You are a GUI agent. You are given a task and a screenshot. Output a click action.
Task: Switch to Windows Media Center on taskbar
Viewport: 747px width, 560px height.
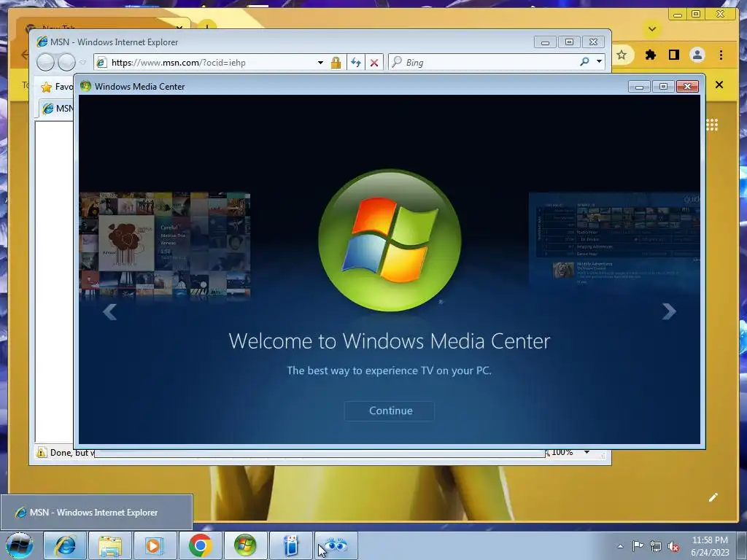(245, 545)
